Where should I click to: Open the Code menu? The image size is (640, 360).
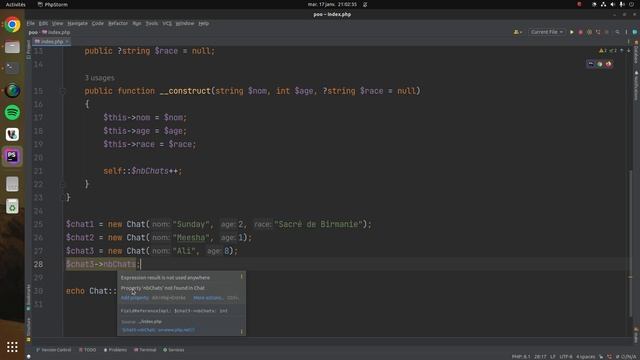point(98,23)
